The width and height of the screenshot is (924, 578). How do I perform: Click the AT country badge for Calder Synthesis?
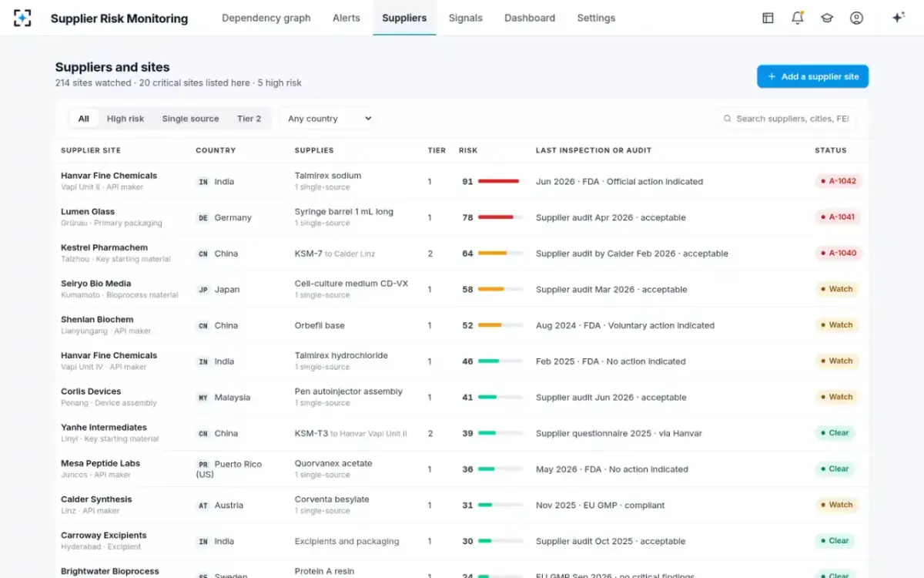[203, 506]
